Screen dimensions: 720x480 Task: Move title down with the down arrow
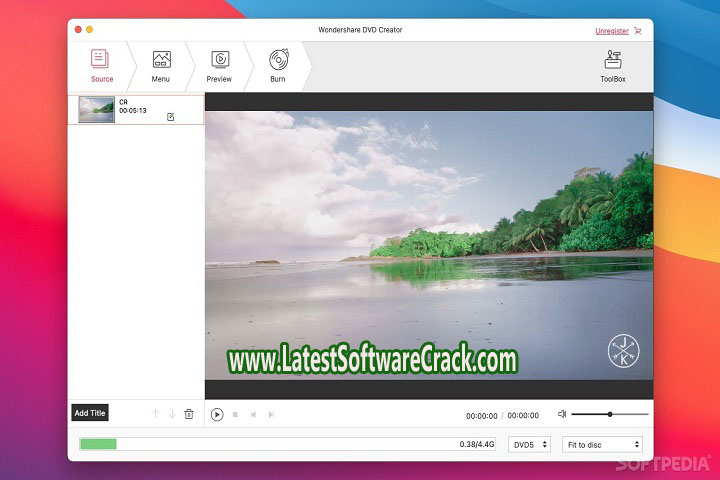tap(172, 414)
